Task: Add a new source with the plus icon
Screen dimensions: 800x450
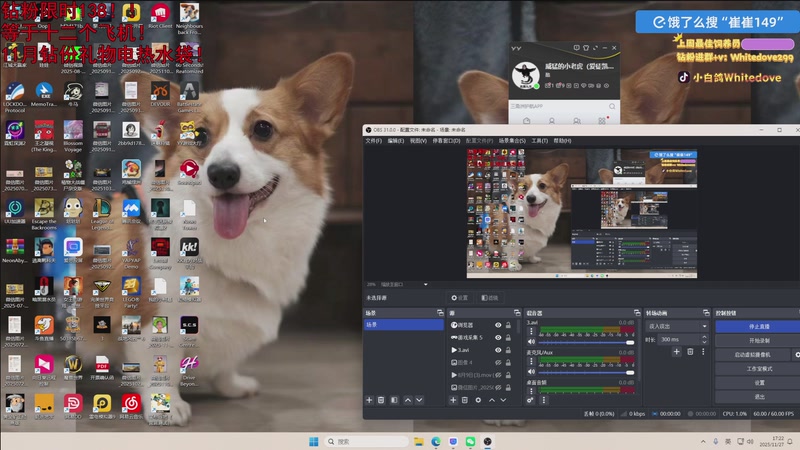Action: coord(453,400)
